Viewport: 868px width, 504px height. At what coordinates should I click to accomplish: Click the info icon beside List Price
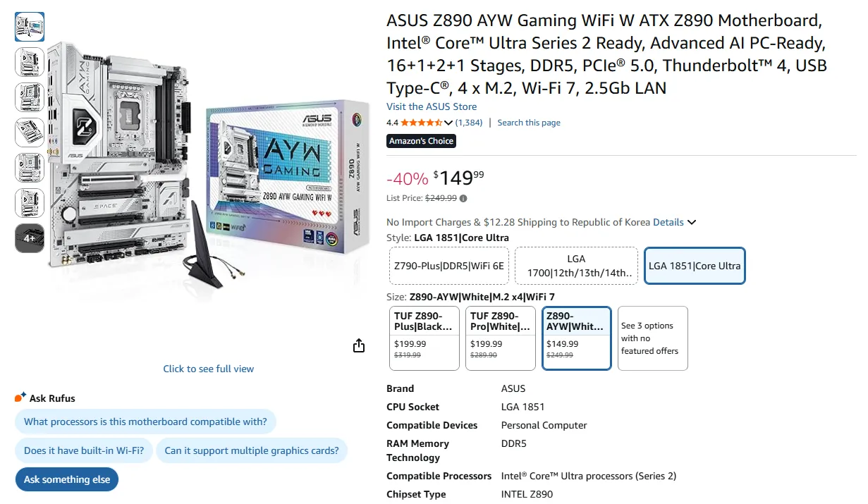pos(463,198)
